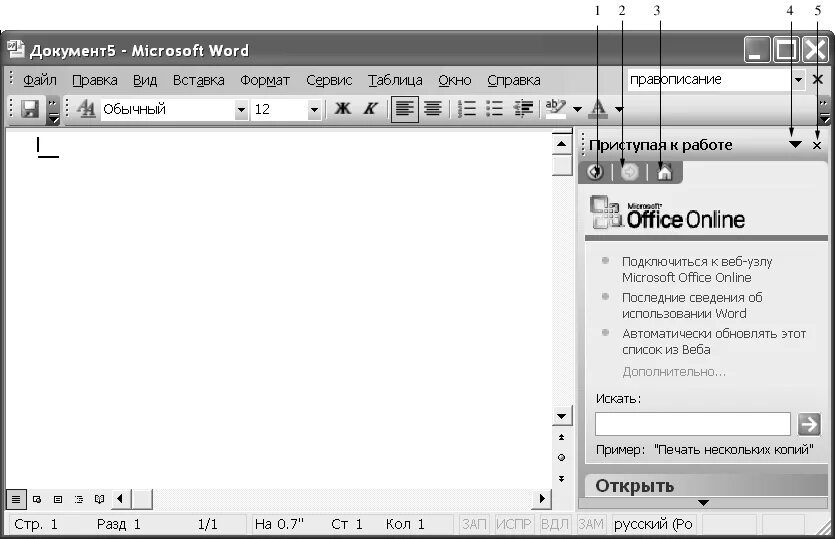The height and width of the screenshot is (539, 835).
Task: Switch to Normal view icon
Action: [x=16, y=500]
